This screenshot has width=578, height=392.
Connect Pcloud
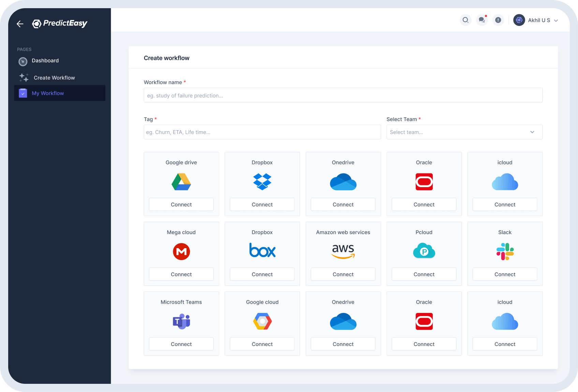click(x=424, y=274)
